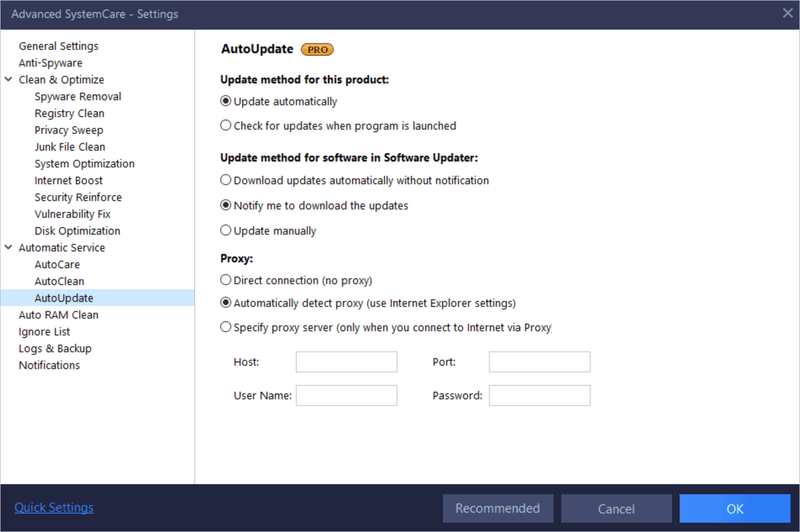Open the Quick Settings link
Image resolution: width=800 pixels, height=532 pixels.
(x=54, y=507)
